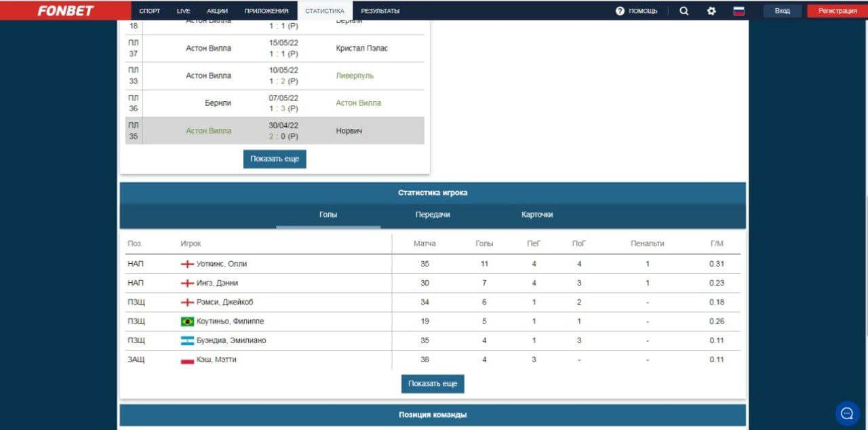The width and height of the screenshot is (868, 430).
Task: Switch to the Карточки tab
Action: pyautogui.click(x=537, y=214)
